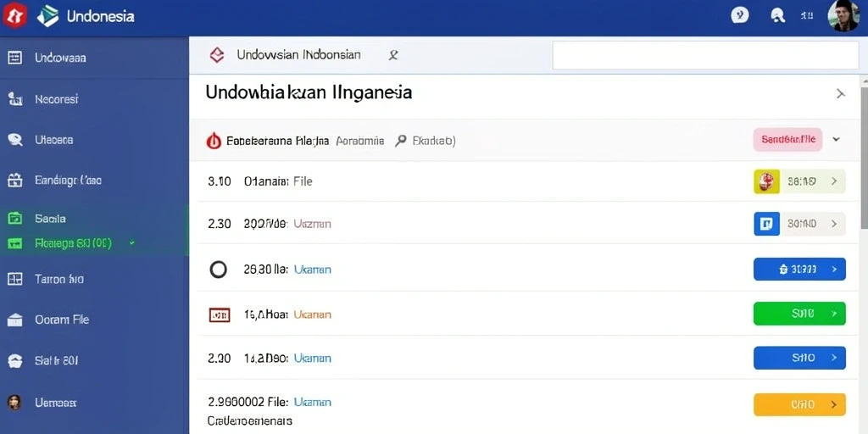Click the red power icon in filter row
This screenshot has width=868, height=434.
click(x=214, y=142)
